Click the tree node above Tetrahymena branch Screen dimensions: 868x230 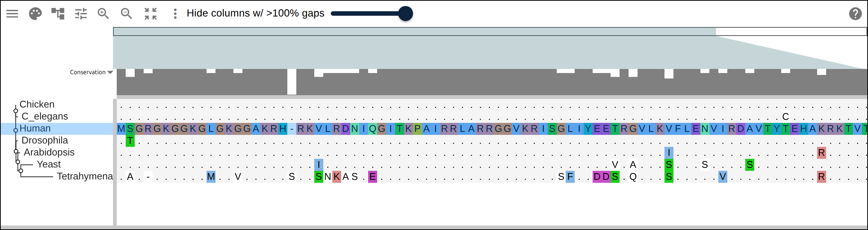(21, 171)
